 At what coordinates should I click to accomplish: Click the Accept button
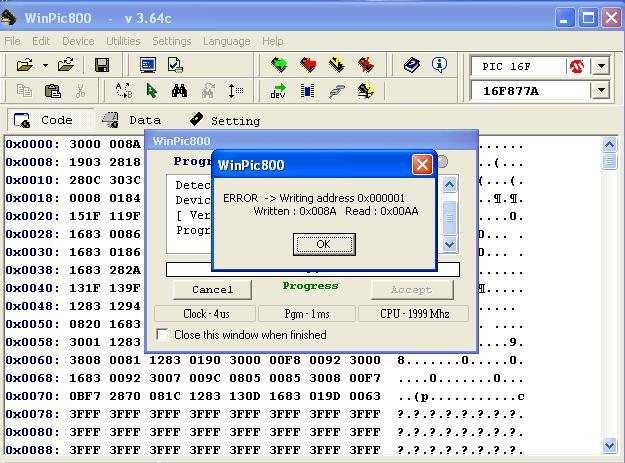412,290
